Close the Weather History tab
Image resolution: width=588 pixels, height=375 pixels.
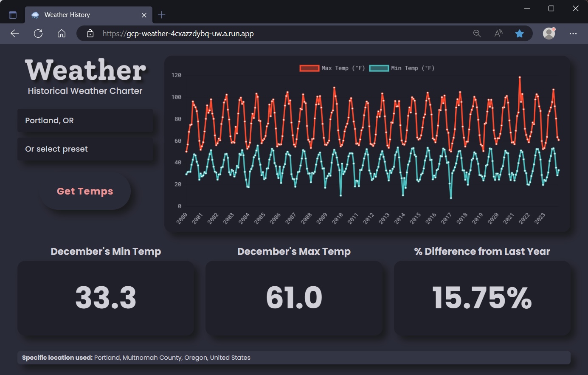click(x=144, y=15)
